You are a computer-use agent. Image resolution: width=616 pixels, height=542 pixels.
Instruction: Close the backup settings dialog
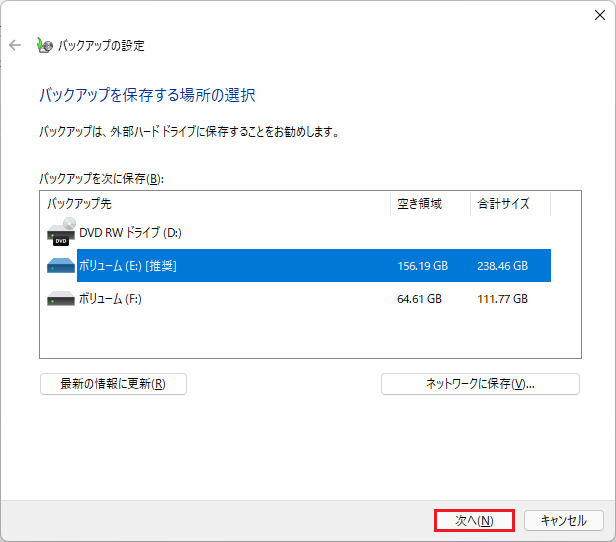600,15
